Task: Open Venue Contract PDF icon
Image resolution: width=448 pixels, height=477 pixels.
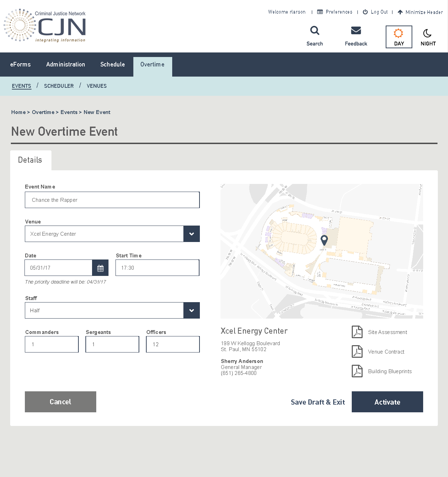Action: point(357,351)
